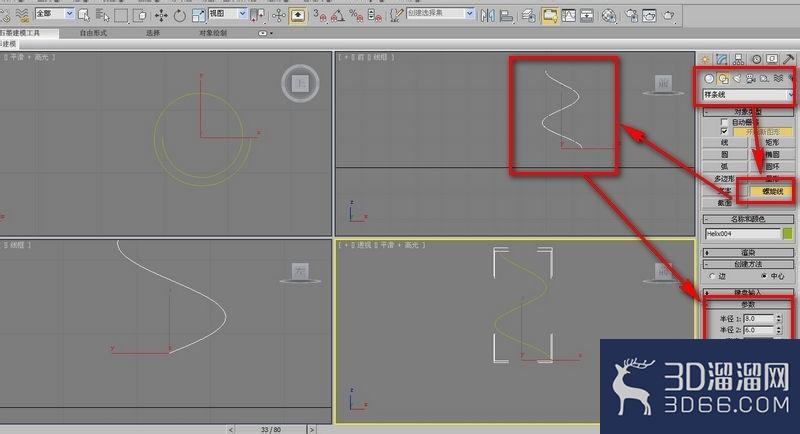Viewport: 800px width, 434px height.
Task: Open the Display command panel tab
Action: point(772,60)
